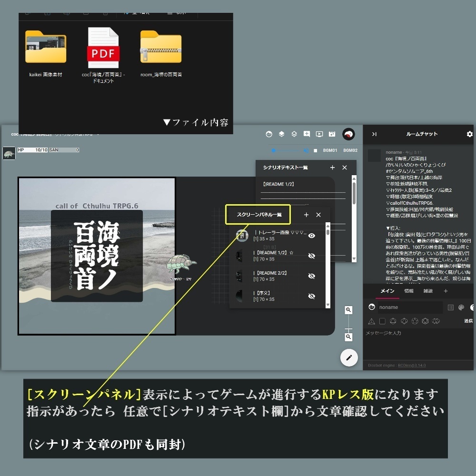
Task: Open room chat settings gear
Action: tap(470, 134)
